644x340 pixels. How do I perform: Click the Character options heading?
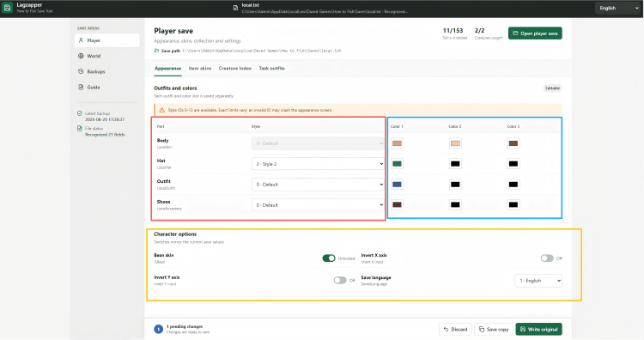tap(175, 234)
